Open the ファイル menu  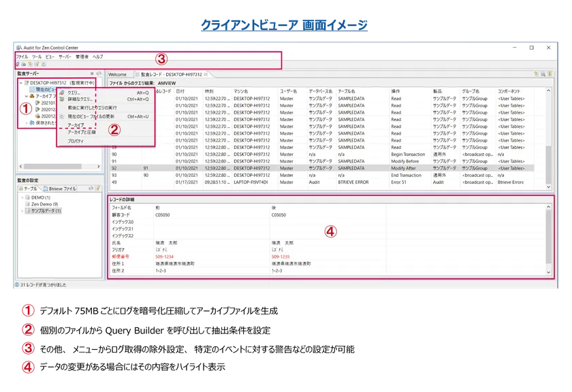[x=22, y=56]
